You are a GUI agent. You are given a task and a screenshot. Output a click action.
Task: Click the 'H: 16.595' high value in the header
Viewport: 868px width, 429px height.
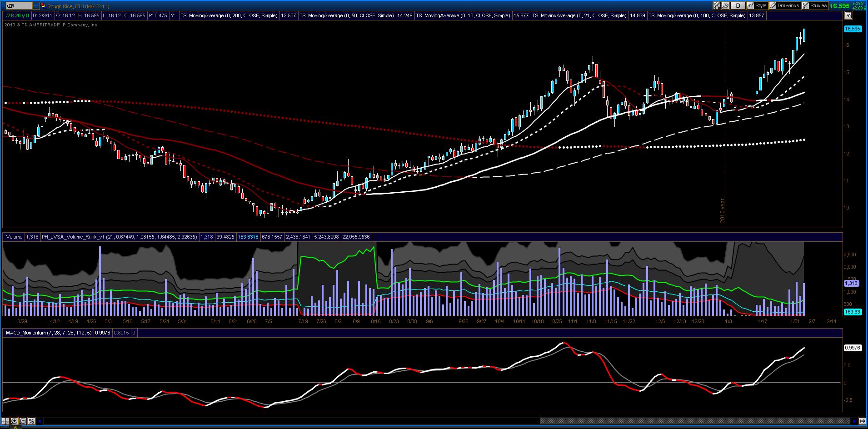point(89,15)
